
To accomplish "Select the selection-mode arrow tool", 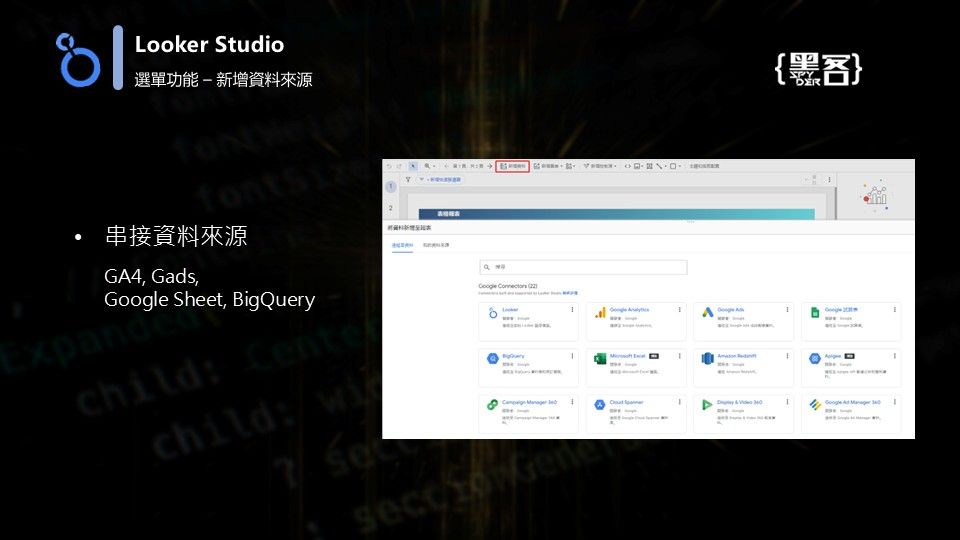I will point(413,166).
